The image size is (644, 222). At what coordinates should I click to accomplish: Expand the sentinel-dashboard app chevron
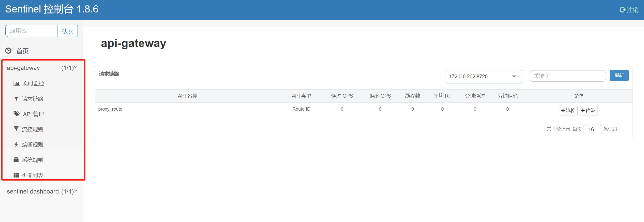[76, 191]
